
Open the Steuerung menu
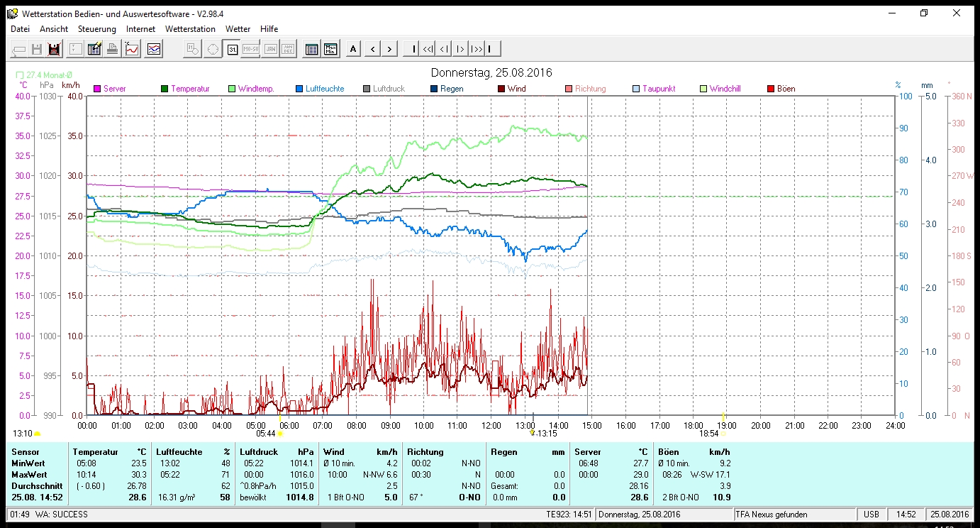(x=97, y=29)
